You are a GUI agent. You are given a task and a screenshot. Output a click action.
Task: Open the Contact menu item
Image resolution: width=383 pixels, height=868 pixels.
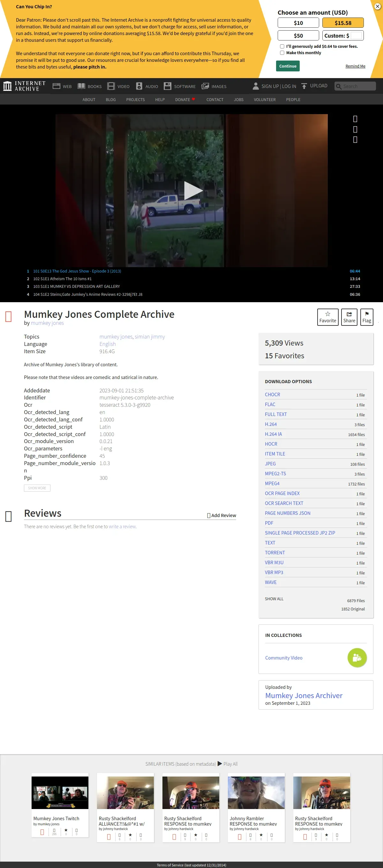pos(215,100)
